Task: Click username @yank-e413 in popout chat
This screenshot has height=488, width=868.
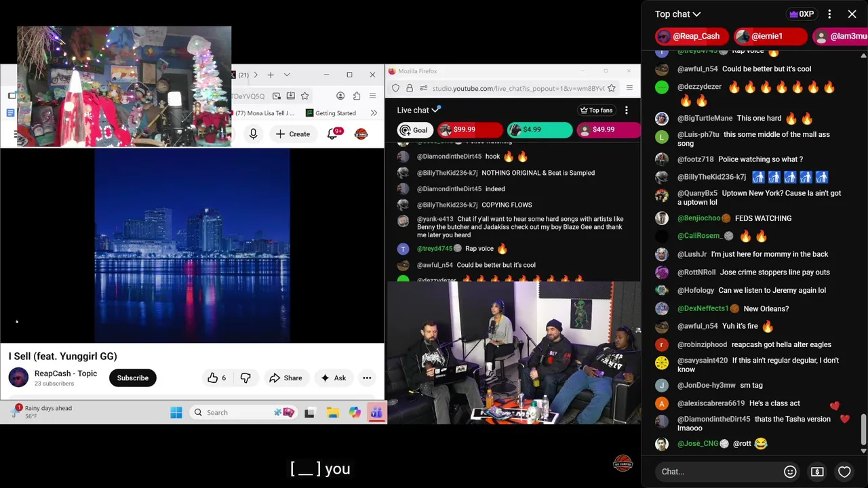Action: pos(435,220)
